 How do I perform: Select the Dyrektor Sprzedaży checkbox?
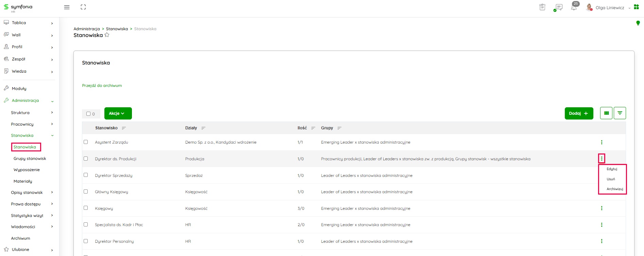coord(86,175)
